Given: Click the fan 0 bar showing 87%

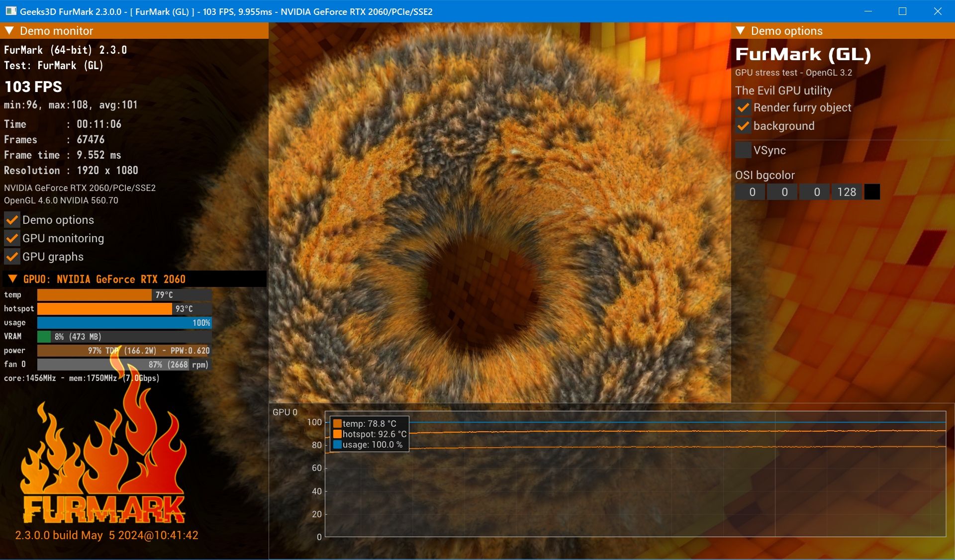Looking at the screenshot, I should pyautogui.click(x=124, y=365).
